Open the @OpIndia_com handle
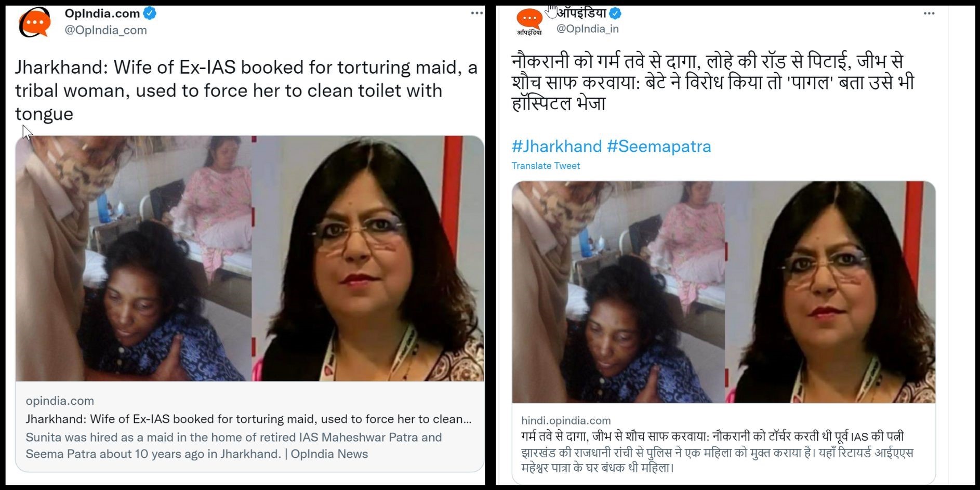980x490 pixels. 105,30
